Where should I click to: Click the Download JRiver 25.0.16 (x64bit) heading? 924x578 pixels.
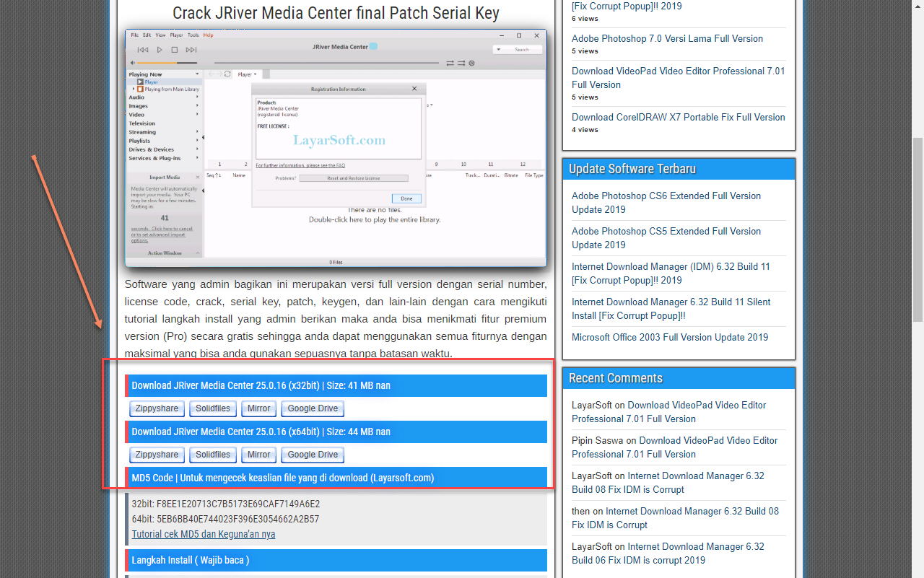click(336, 432)
